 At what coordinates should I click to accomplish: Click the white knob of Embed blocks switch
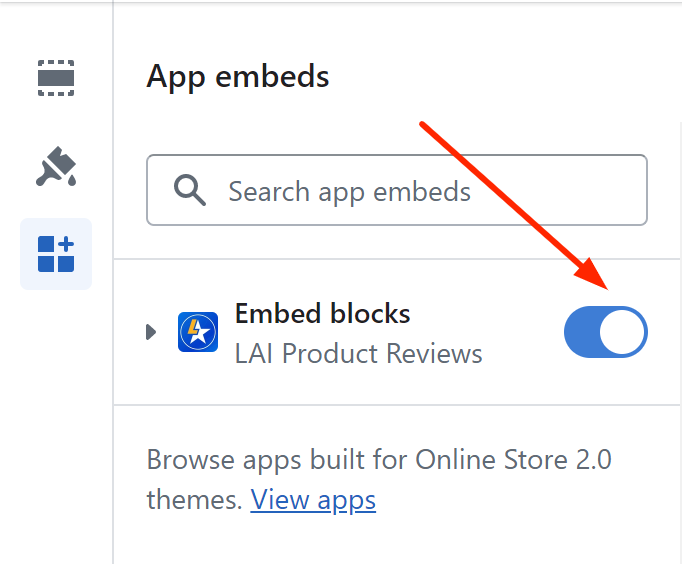point(622,332)
